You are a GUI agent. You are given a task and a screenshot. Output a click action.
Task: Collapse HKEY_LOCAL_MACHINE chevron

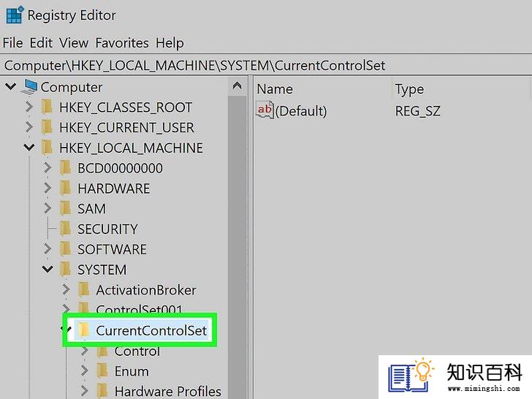29,148
